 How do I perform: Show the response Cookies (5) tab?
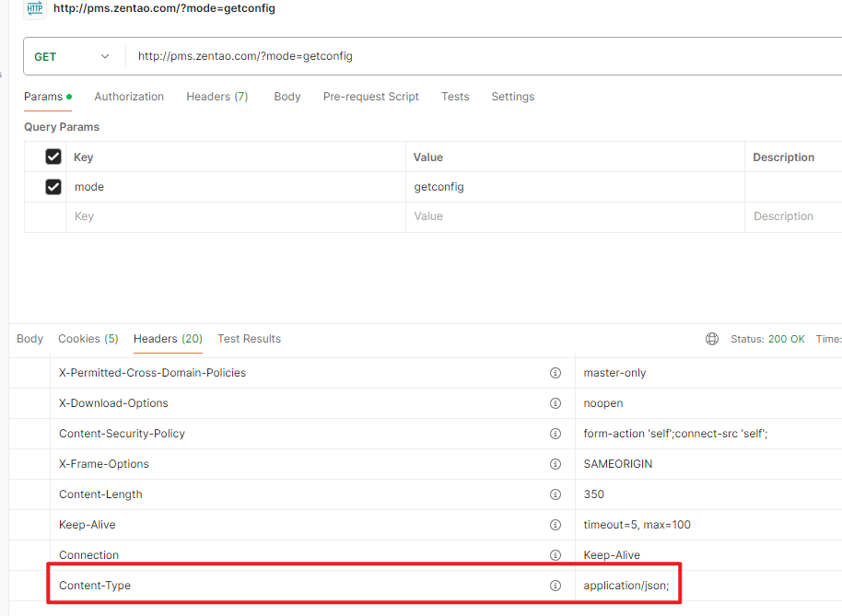point(88,339)
